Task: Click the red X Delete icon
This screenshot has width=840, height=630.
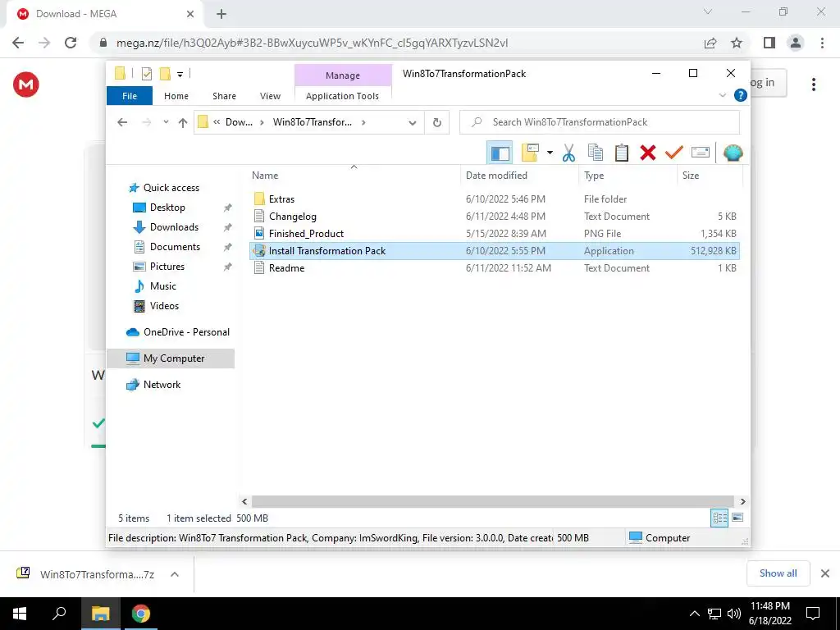Action: [648, 153]
